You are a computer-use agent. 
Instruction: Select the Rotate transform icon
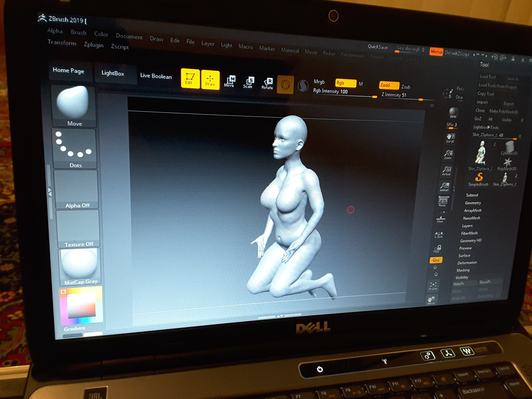click(x=267, y=84)
